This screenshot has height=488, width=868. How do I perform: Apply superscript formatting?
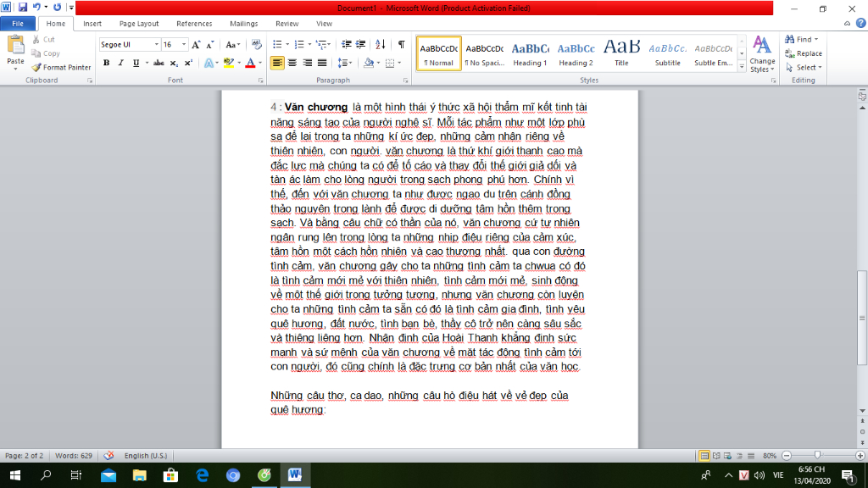pyautogui.click(x=188, y=63)
